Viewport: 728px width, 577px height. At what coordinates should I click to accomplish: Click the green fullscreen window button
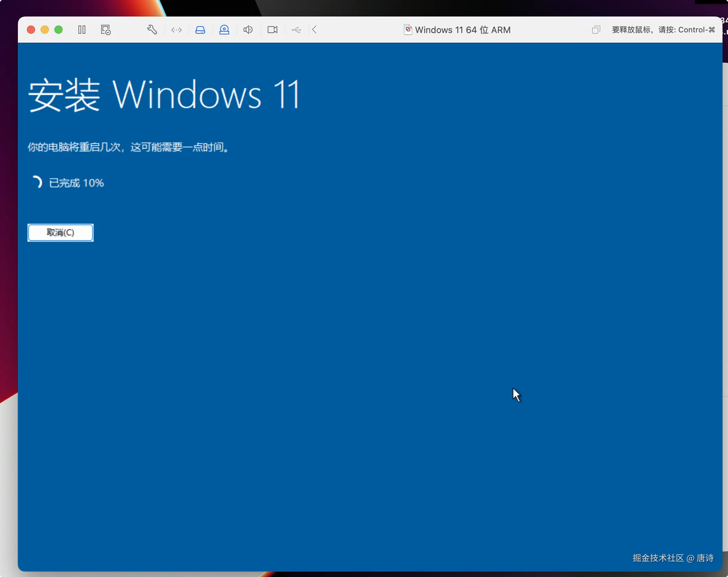click(59, 30)
